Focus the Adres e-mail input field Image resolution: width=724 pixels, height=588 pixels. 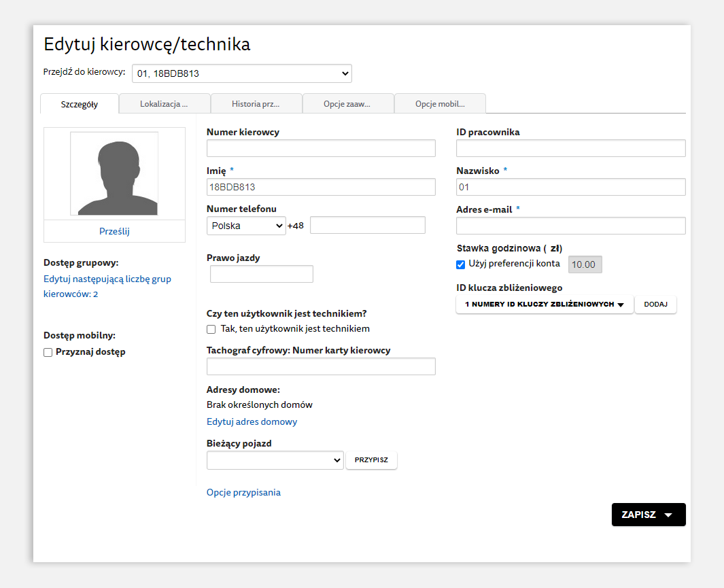pos(571,226)
